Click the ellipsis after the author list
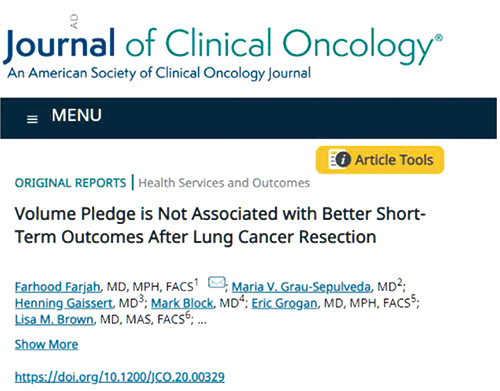The width and height of the screenshot is (500, 391). pyautogui.click(x=202, y=321)
